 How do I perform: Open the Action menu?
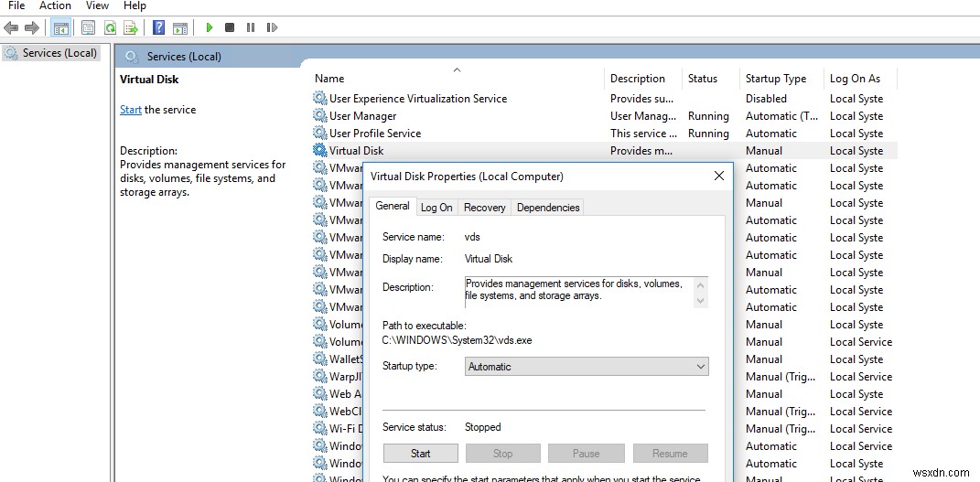click(x=55, y=5)
